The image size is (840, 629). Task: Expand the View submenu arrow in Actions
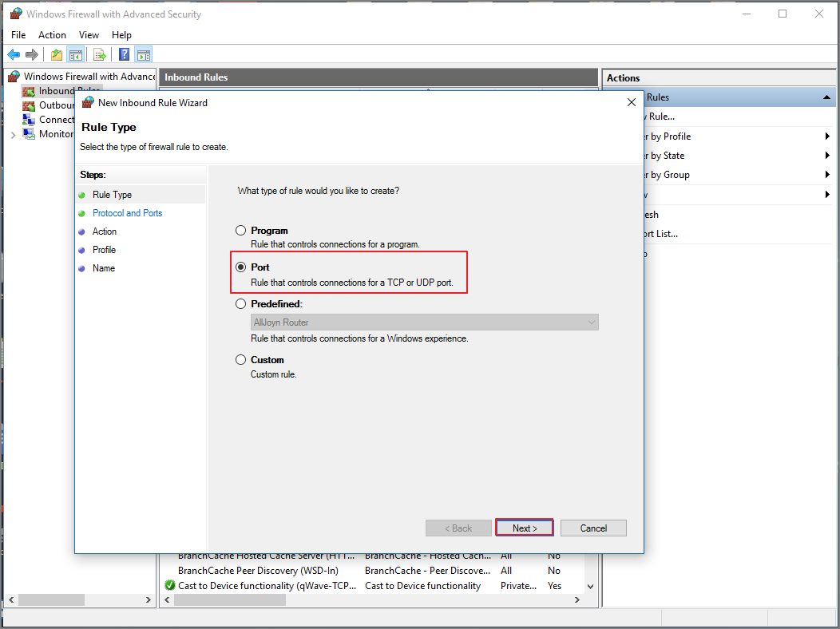click(827, 194)
